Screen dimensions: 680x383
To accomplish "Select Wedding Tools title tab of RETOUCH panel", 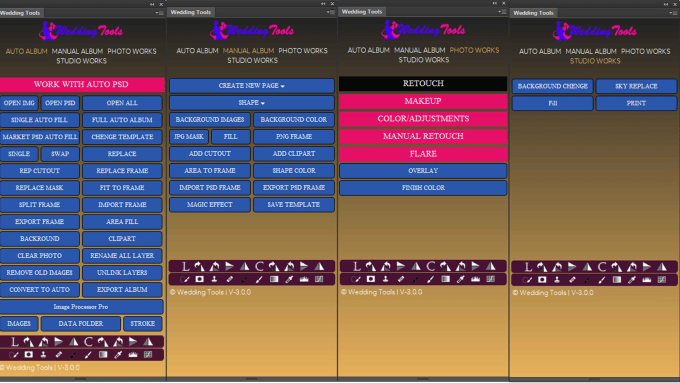I will click(362, 12).
